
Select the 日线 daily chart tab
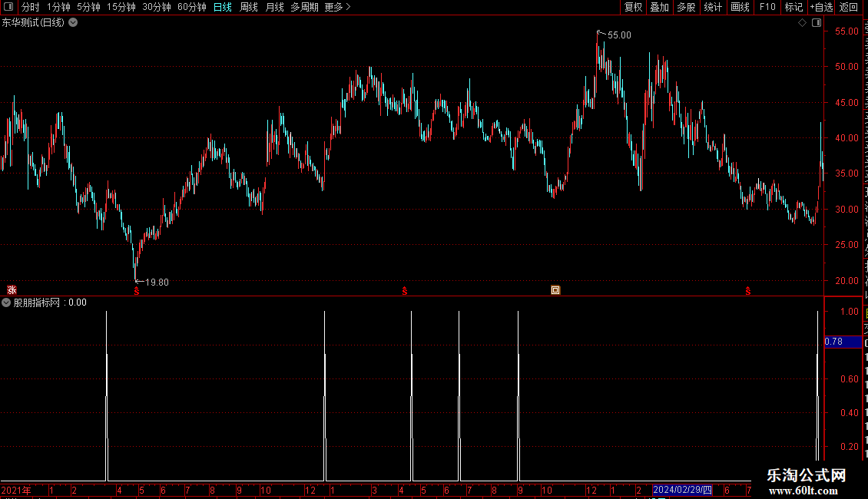click(x=223, y=7)
